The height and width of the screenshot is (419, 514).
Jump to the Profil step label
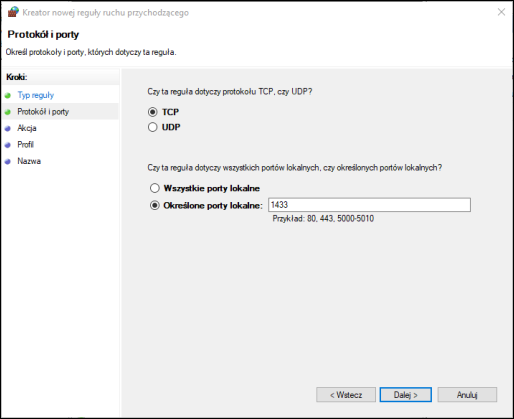pos(26,144)
